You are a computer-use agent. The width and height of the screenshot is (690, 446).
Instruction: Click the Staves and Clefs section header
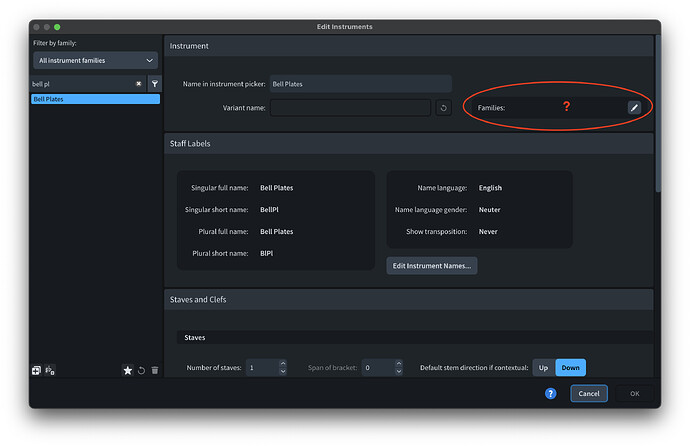[408, 300]
